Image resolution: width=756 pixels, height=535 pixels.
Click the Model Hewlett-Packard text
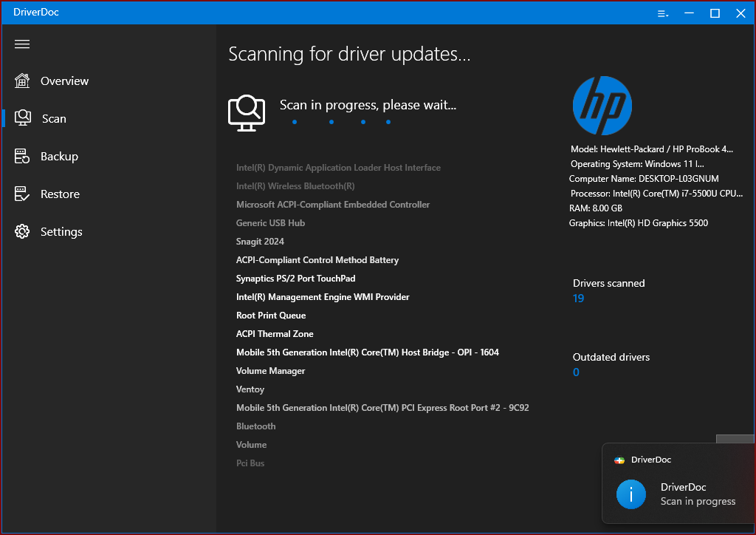pyautogui.click(x=652, y=149)
